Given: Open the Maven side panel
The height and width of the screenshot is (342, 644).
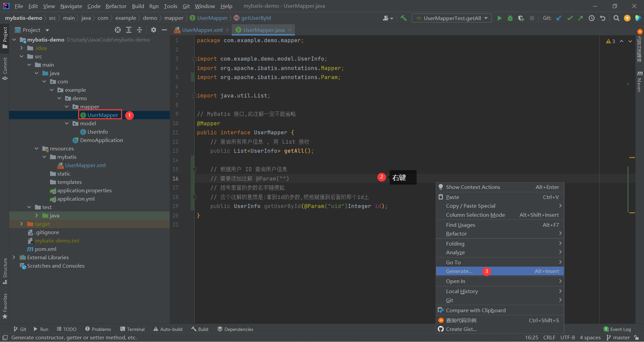Looking at the screenshot, I should tap(640, 81).
